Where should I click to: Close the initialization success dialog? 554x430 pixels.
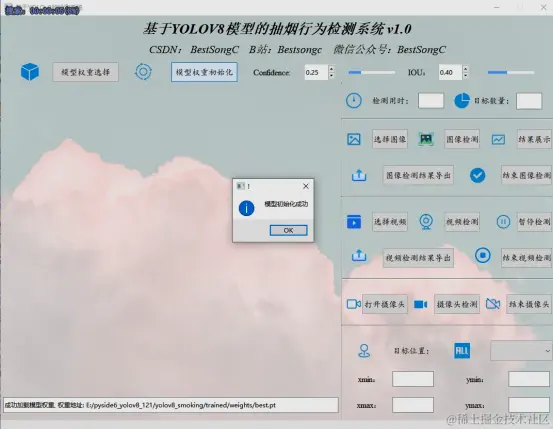[x=306, y=186]
